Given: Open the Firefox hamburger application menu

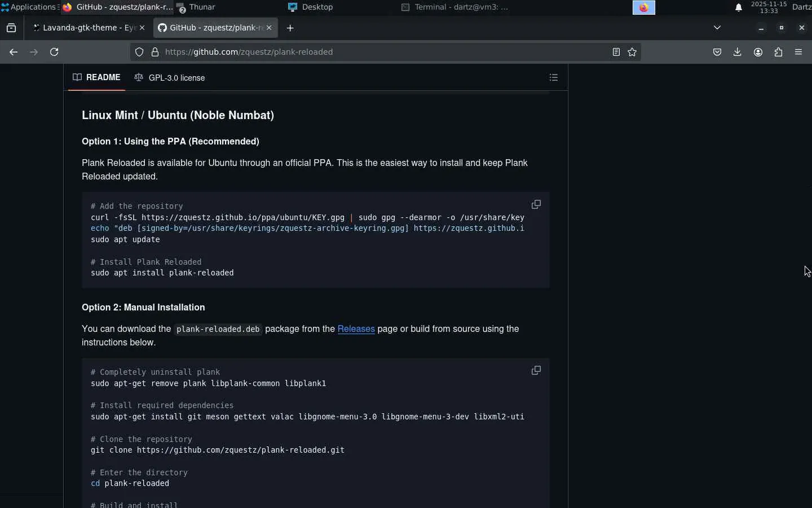Looking at the screenshot, I should coord(798,52).
